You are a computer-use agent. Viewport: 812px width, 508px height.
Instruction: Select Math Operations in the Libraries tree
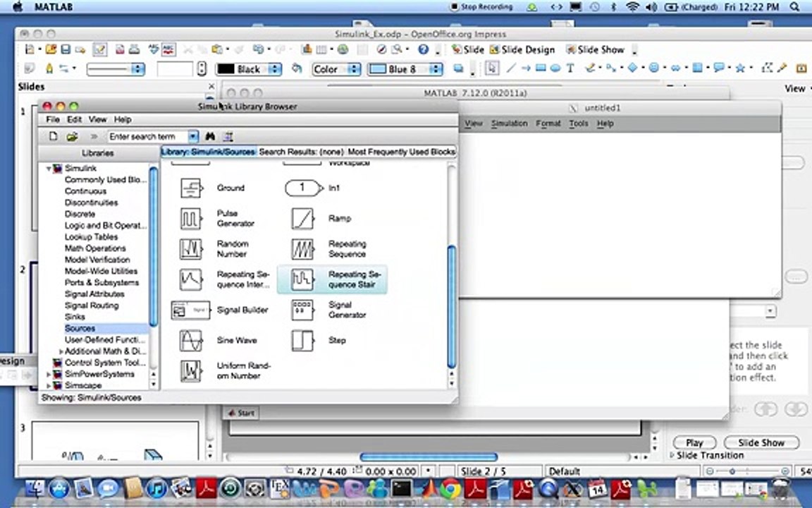[94, 248]
